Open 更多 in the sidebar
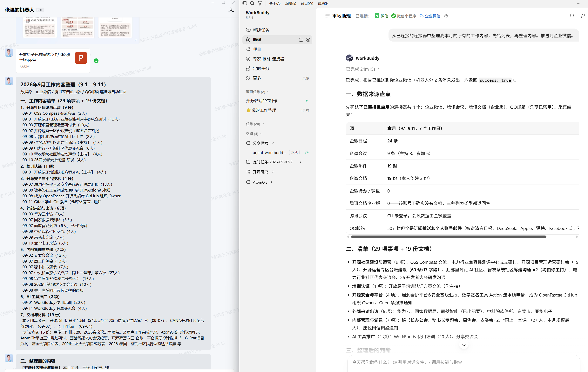 277,78
